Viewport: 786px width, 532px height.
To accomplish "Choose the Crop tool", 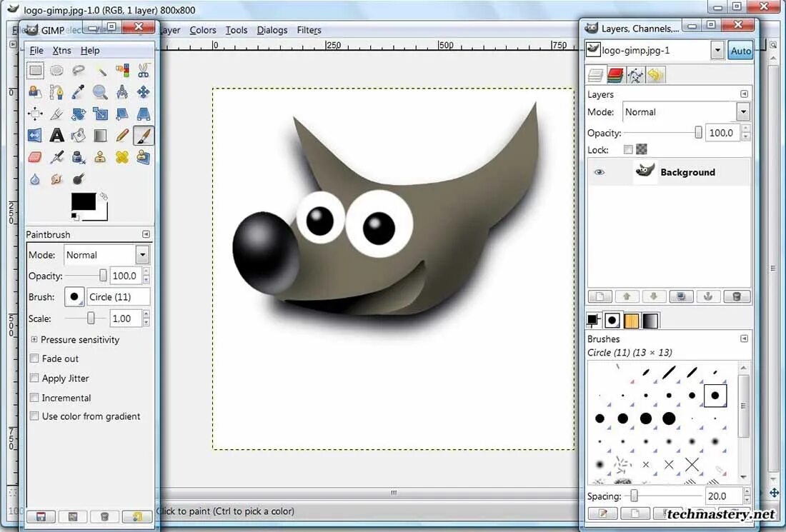I will (x=56, y=114).
